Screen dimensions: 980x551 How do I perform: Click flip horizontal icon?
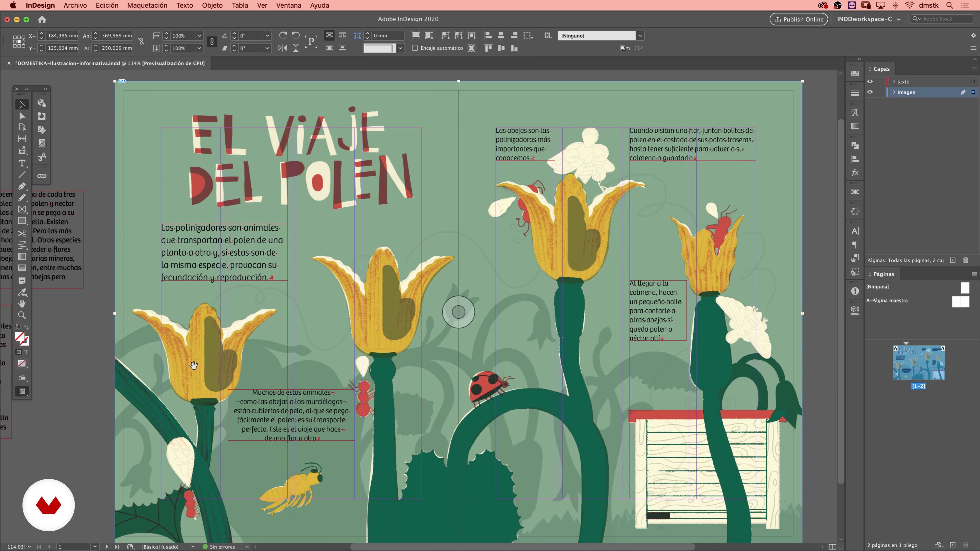click(283, 48)
